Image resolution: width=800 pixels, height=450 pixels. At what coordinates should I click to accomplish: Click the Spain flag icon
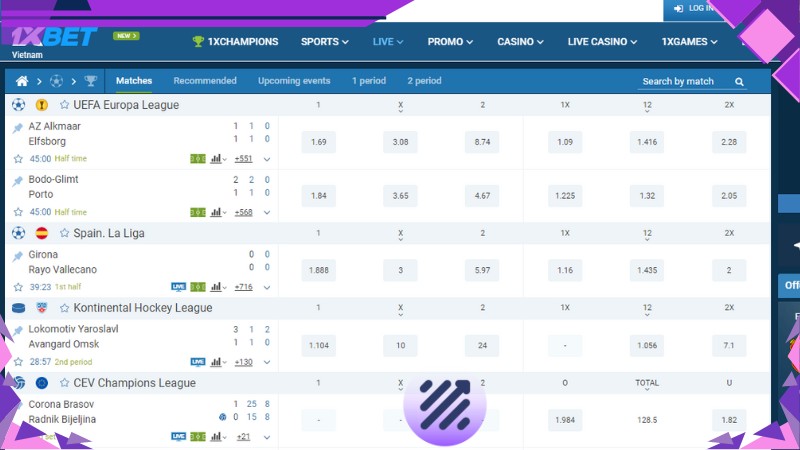click(x=42, y=233)
